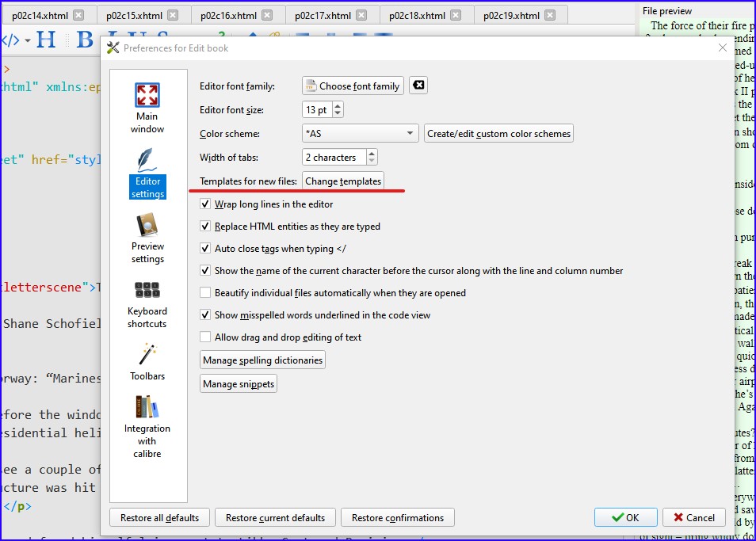Viewport: 756px width, 541px height.
Task: Open the tag insert dropdown arrow in toolbar
Action: click(28, 40)
